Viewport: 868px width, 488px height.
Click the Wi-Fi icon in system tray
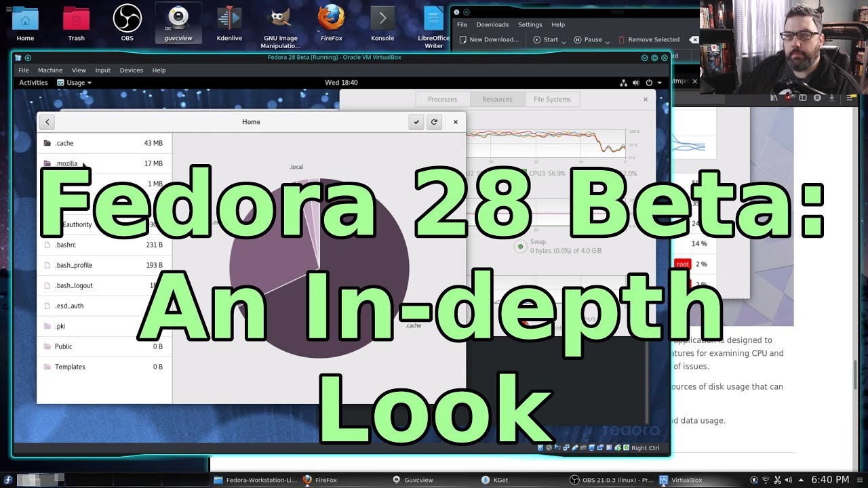point(766,480)
